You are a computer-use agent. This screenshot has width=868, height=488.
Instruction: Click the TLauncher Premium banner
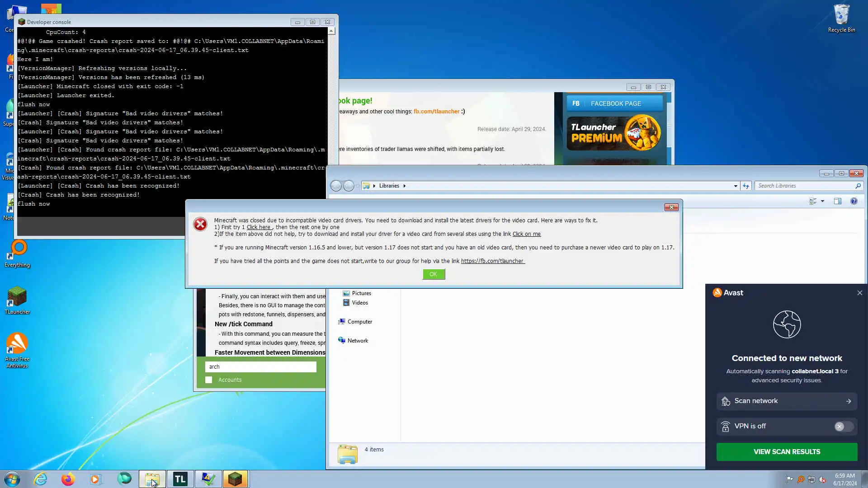614,134
